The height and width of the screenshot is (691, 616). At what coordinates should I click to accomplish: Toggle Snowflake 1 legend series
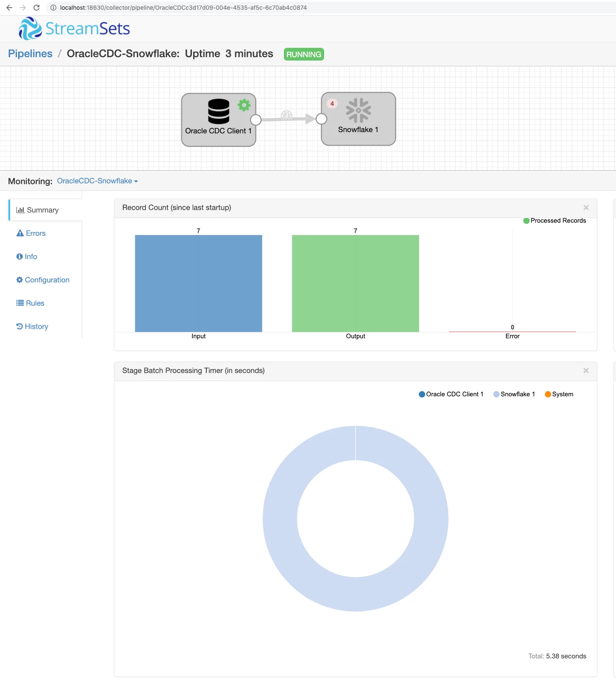click(514, 394)
